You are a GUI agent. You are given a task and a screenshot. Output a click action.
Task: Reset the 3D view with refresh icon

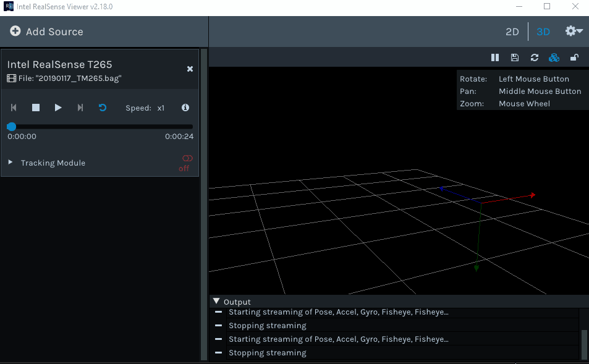[x=534, y=57]
